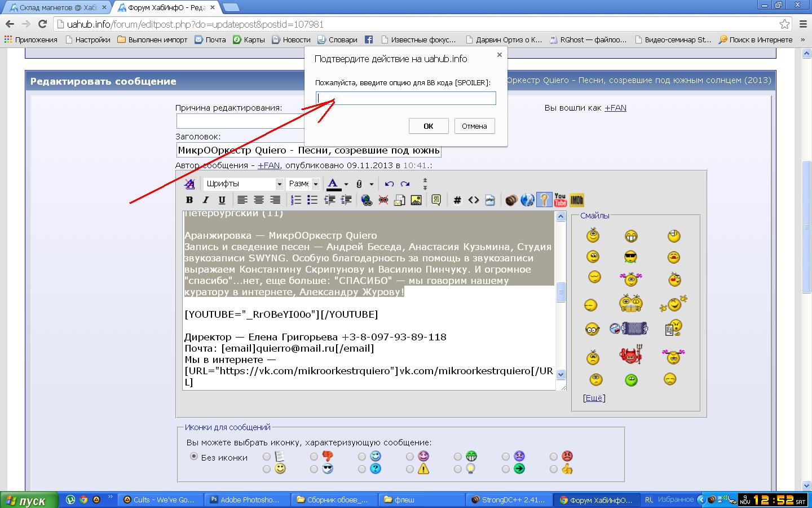Open the 'Новости' bookmark
The width and height of the screenshot is (812, 508).
[x=291, y=40]
